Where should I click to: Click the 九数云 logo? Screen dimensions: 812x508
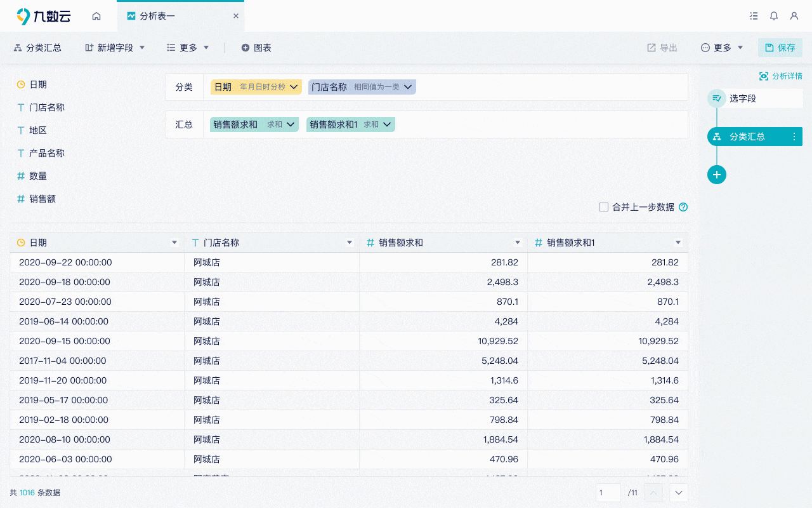[x=43, y=16]
